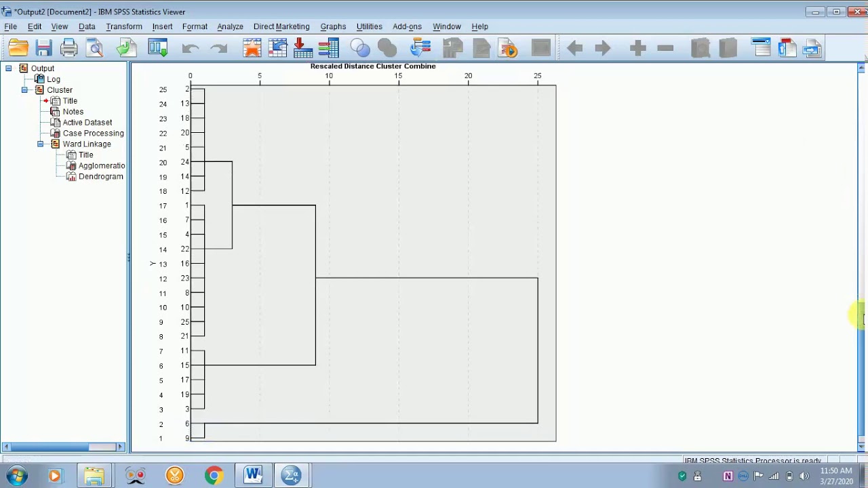Open the Edit menu
This screenshot has width=868, height=488.
pyautogui.click(x=35, y=26)
